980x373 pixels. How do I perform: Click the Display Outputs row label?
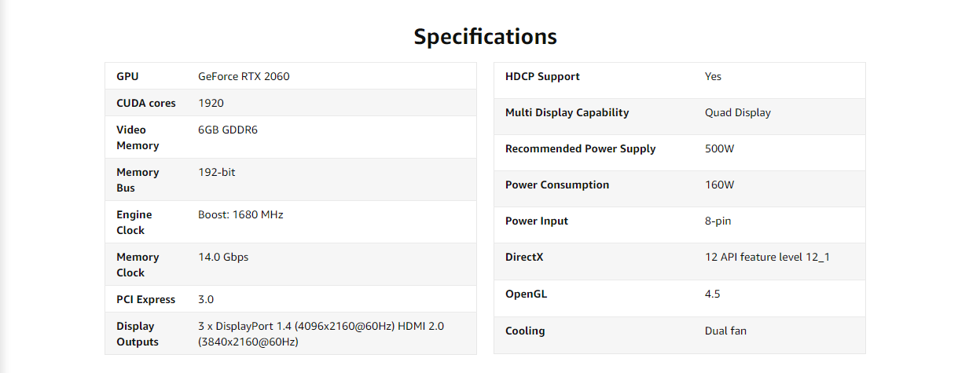click(x=138, y=334)
